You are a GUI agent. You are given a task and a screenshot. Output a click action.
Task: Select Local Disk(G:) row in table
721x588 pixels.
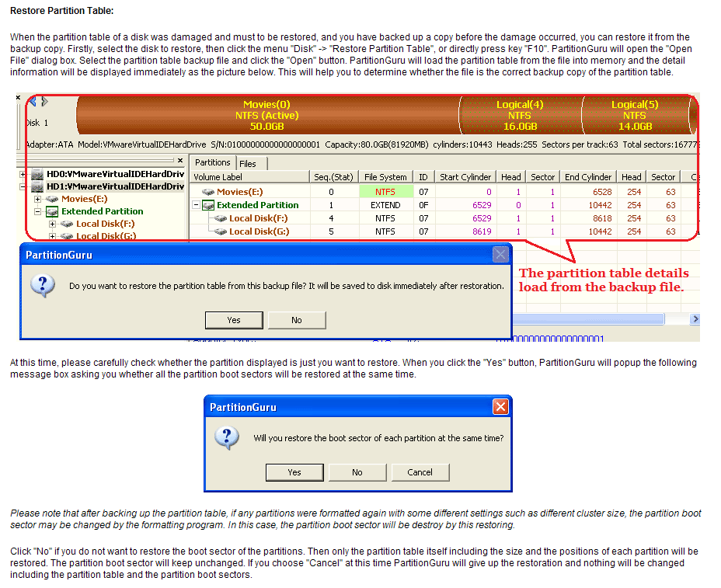(444, 231)
